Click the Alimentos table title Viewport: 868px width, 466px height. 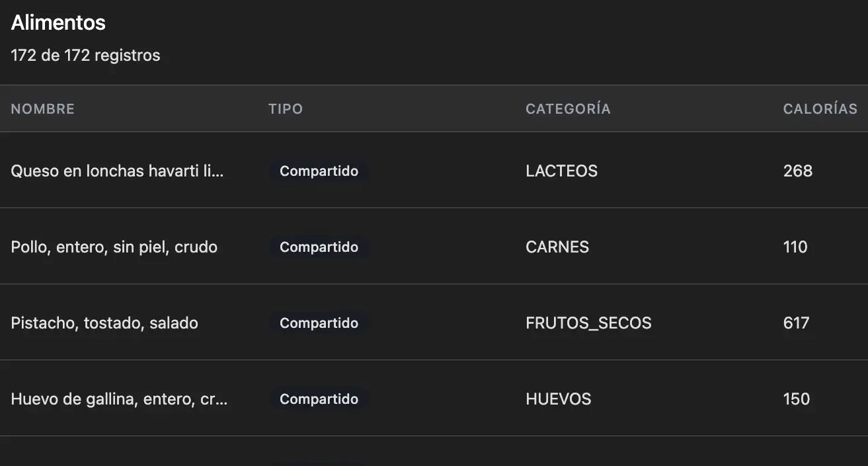point(58,23)
